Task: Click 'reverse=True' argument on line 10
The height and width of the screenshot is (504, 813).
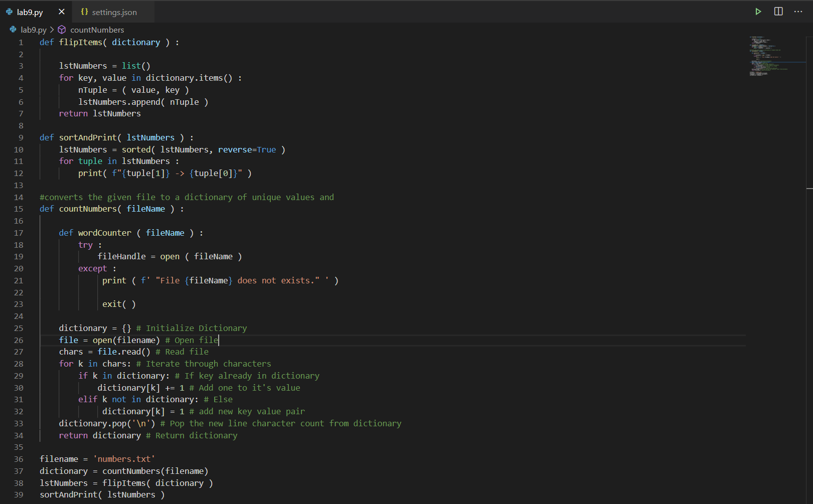Action: tap(247, 149)
